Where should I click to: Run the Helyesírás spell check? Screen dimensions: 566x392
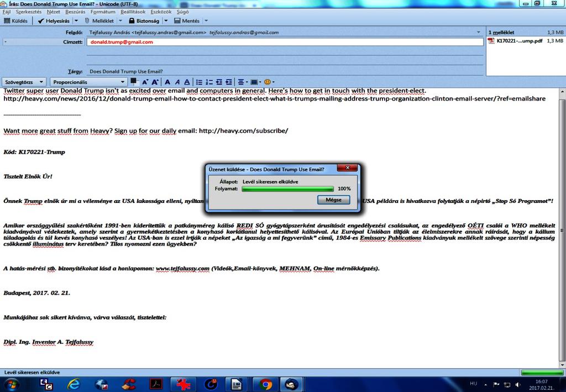coord(54,21)
